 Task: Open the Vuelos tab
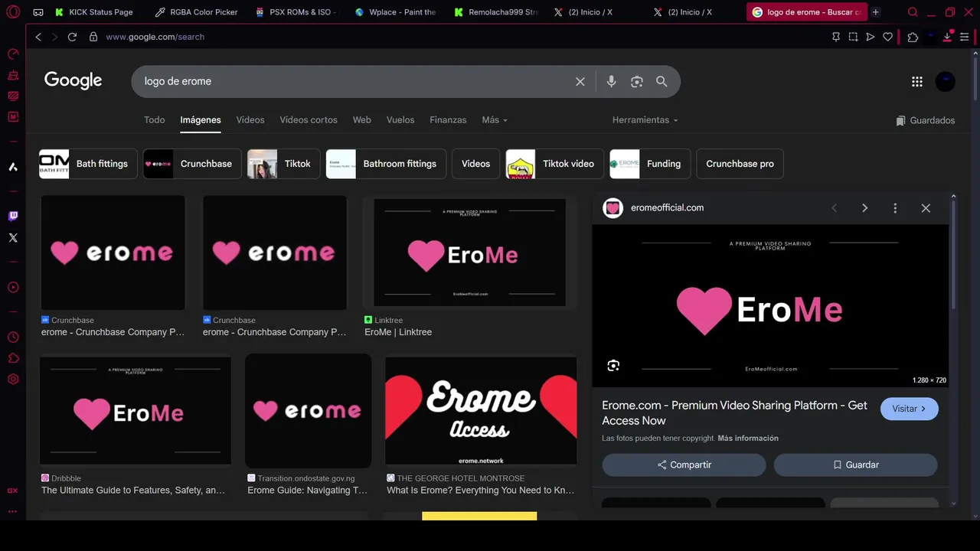click(x=400, y=120)
